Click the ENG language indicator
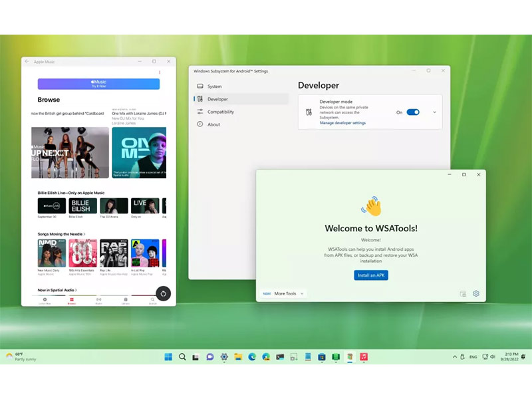The height and width of the screenshot is (399, 532). pos(473,357)
